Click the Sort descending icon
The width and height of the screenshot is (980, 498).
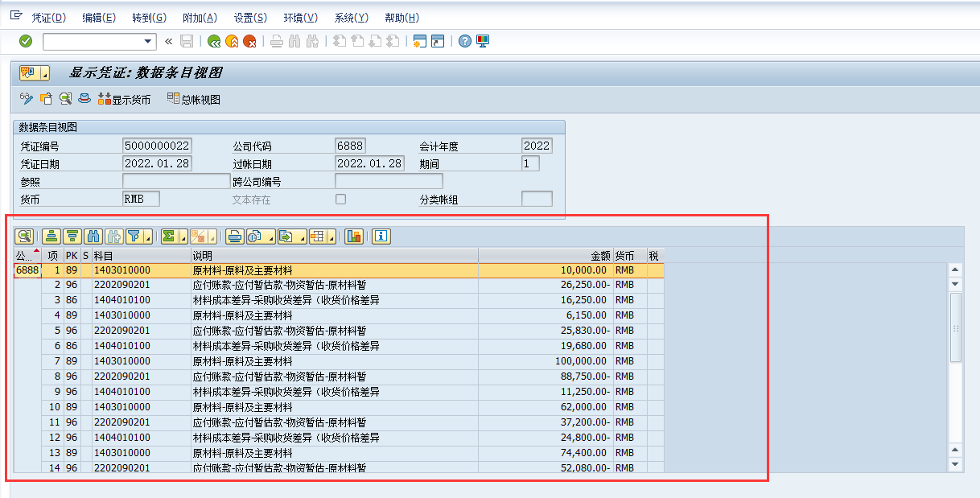click(x=72, y=236)
